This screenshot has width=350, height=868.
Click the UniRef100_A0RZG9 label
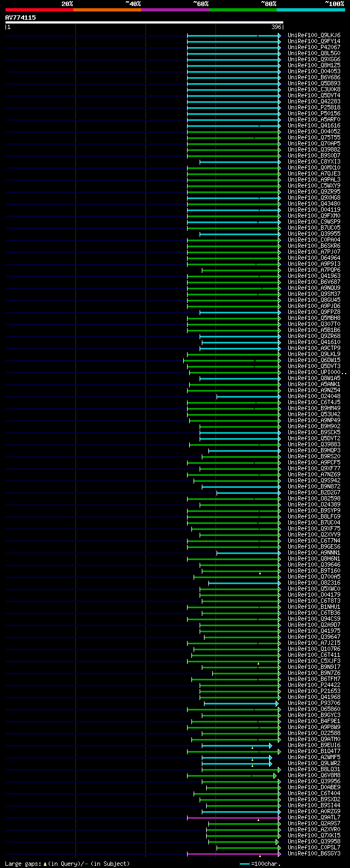[314, 811]
